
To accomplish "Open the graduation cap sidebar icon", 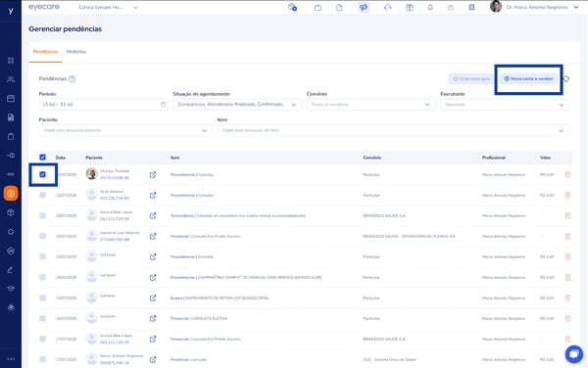I will point(11,289).
